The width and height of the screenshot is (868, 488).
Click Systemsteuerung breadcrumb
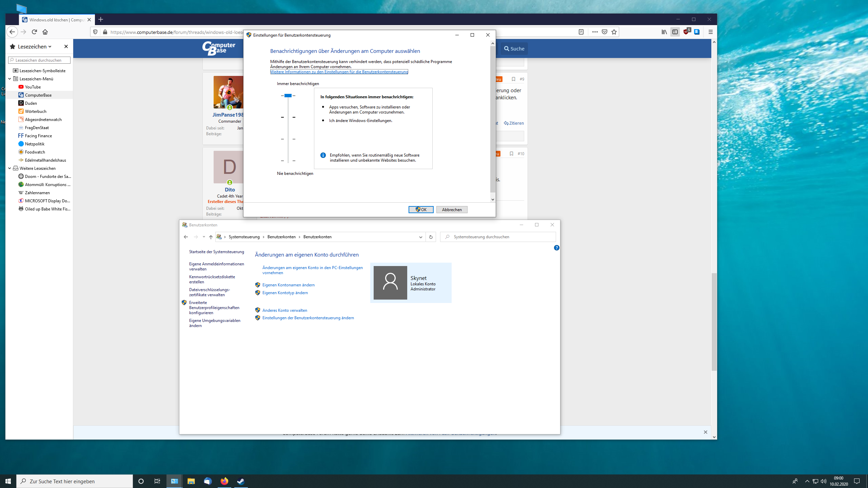[x=244, y=237]
